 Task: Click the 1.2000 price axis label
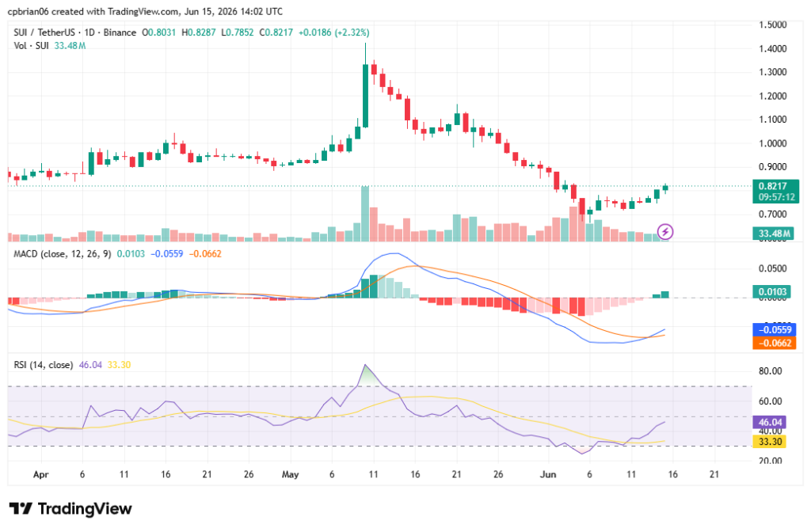click(x=773, y=96)
